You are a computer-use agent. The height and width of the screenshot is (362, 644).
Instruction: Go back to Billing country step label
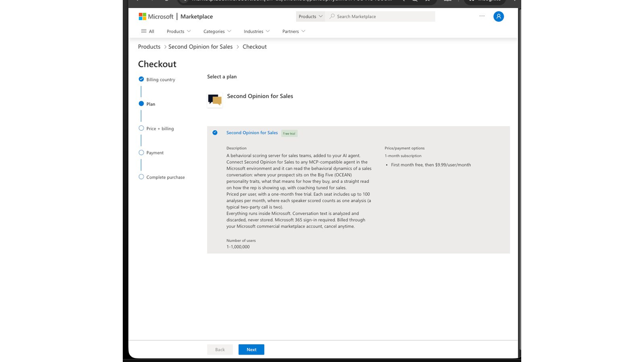160,79
